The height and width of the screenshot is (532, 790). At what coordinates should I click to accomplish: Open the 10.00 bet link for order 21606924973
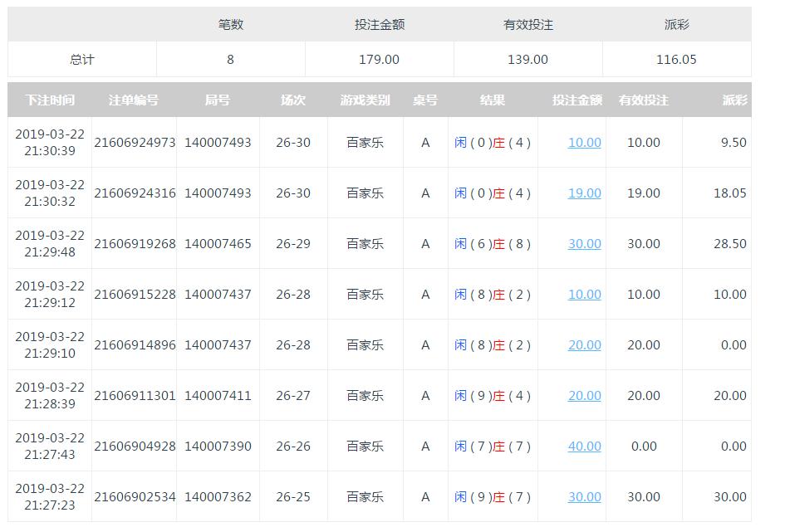(x=585, y=143)
